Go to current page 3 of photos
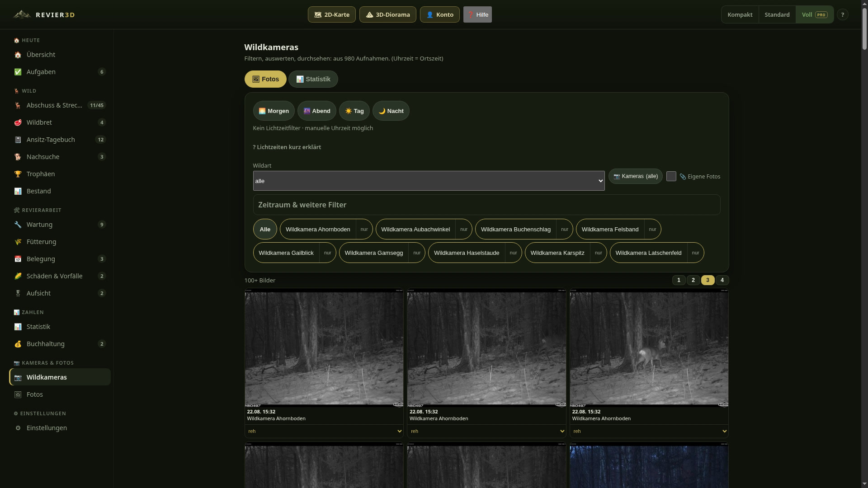This screenshot has height=488, width=868. pos(708,280)
